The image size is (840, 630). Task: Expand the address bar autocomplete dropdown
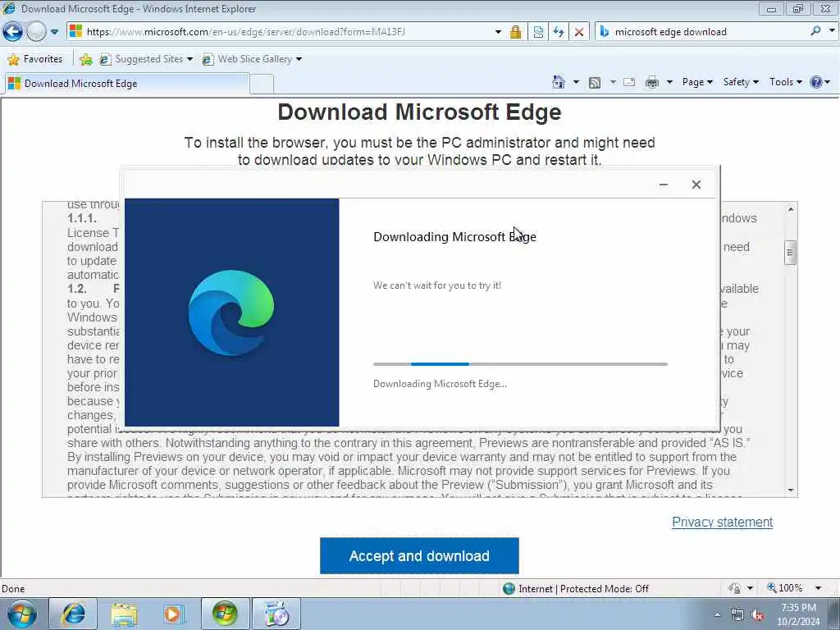click(x=498, y=32)
